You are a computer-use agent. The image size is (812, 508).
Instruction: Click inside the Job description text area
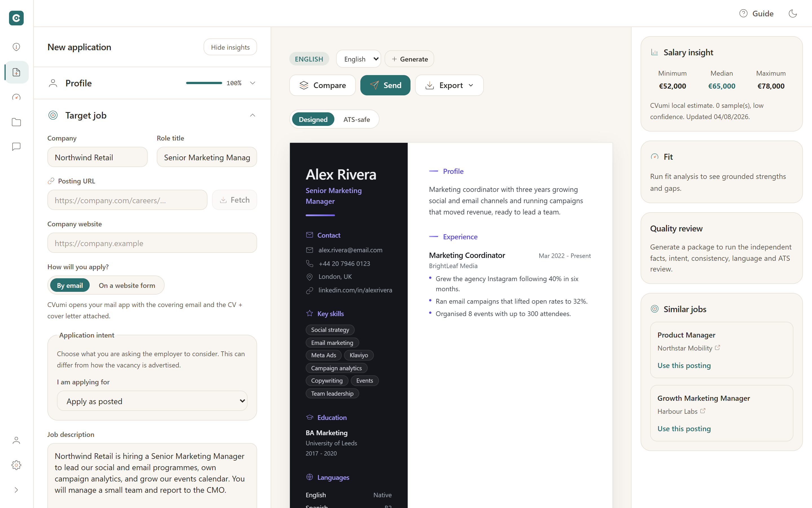coord(152,476)
